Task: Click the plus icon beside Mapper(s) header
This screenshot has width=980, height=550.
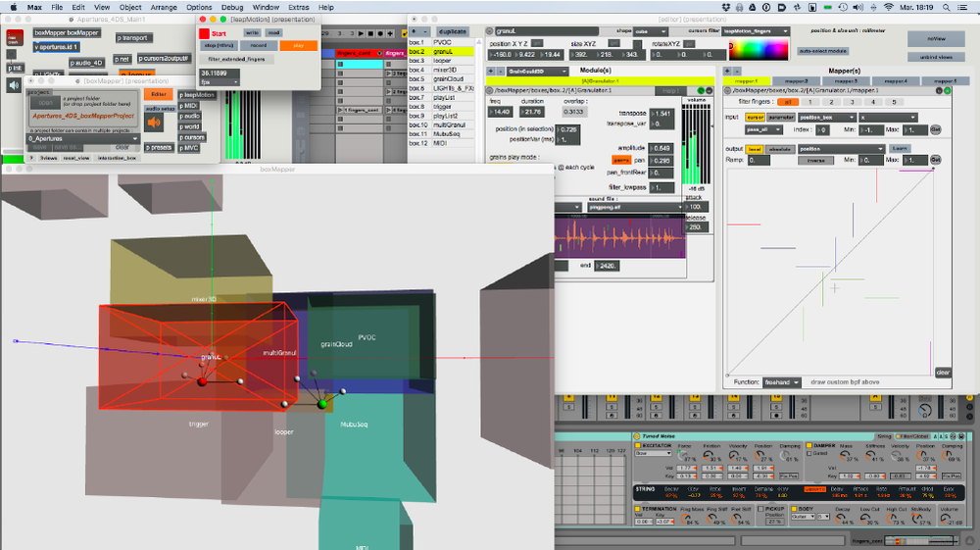Action: coord(727,72)
